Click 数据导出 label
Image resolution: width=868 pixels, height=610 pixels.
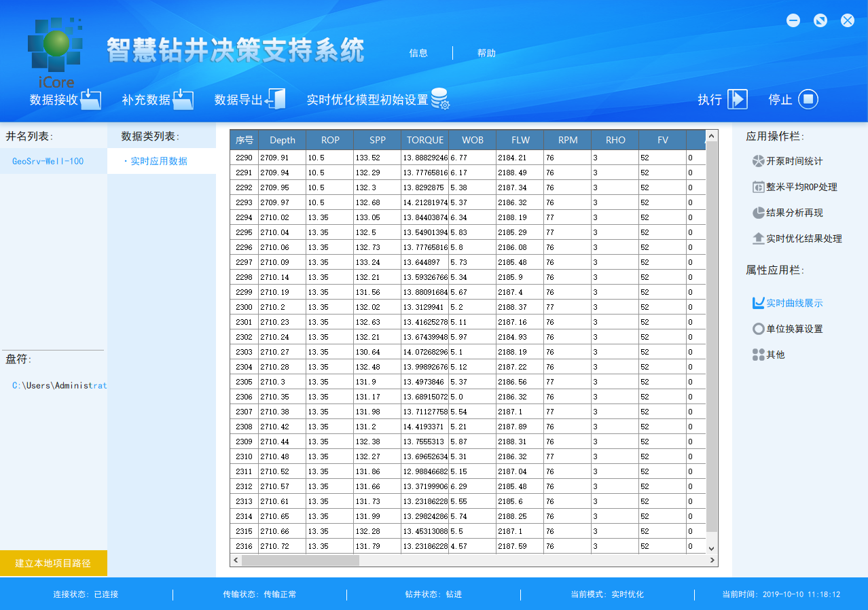click(x=238, y=100)
